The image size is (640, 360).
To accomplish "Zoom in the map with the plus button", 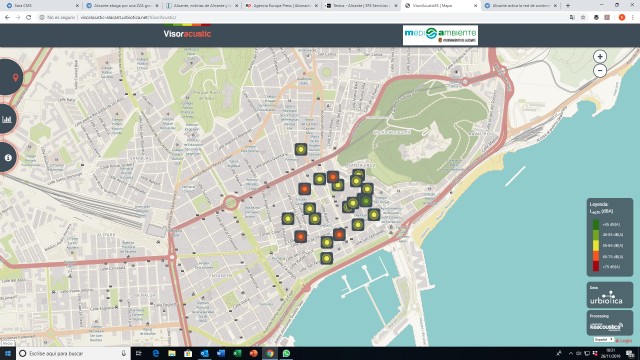I will 600,57.
